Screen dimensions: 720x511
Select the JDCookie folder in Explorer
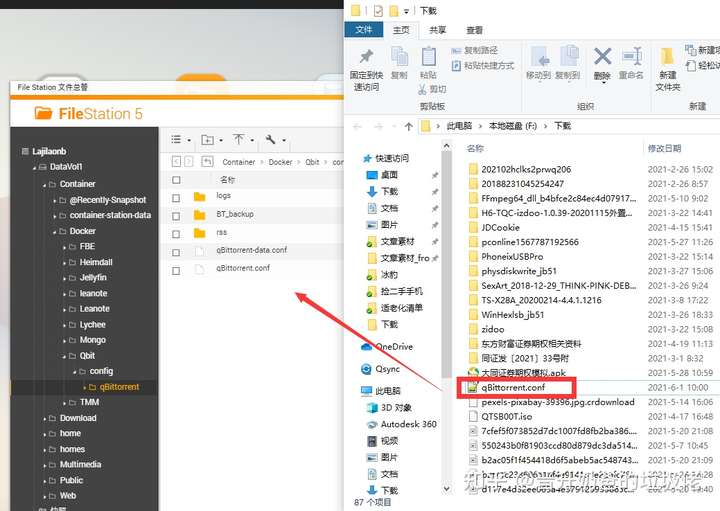click(x=500, y=228)
